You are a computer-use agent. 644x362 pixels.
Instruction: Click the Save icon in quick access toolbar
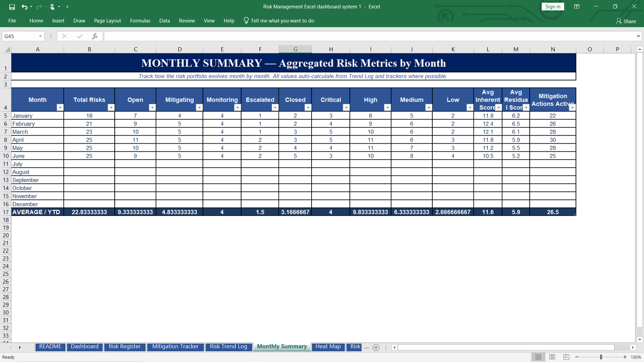pos(12,7)
